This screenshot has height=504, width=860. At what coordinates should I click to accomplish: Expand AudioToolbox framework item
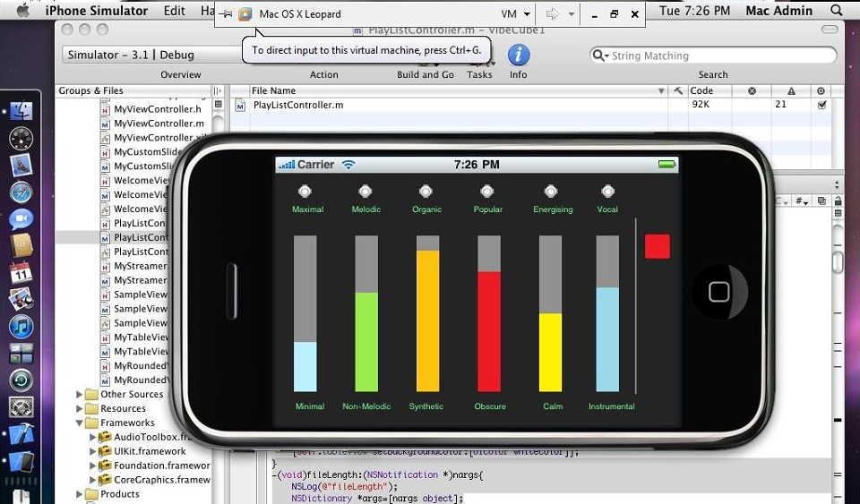pyautogui.click(x=92, y=437)
